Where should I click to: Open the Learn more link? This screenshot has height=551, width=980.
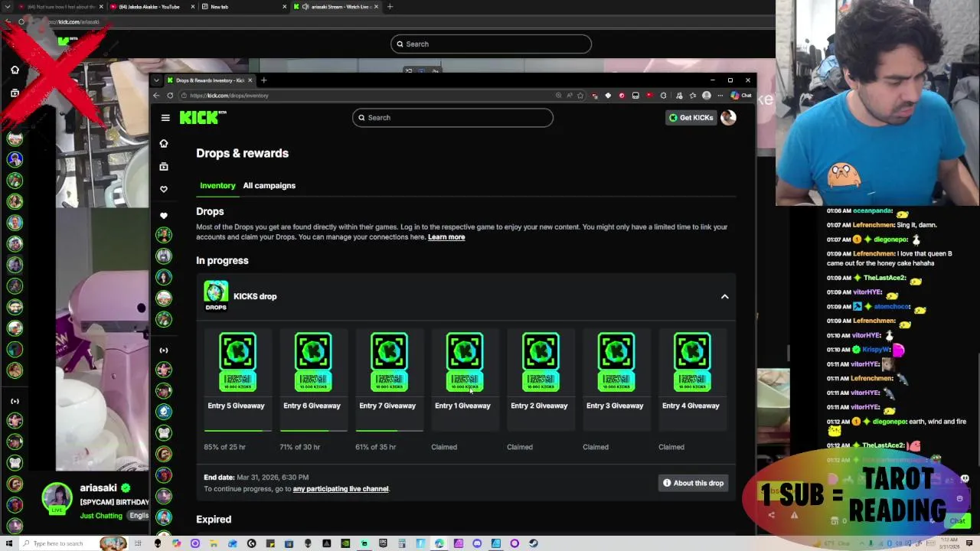coord(446,237)
